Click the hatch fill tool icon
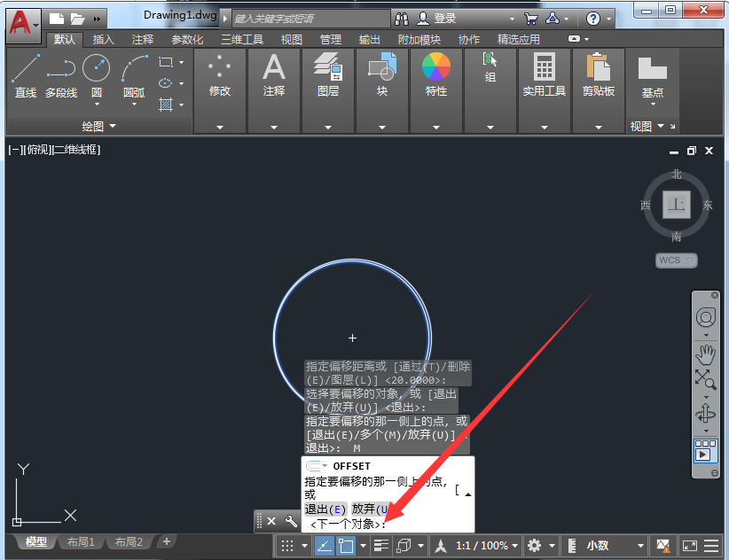Screen dimensions: 729x560 166,105
